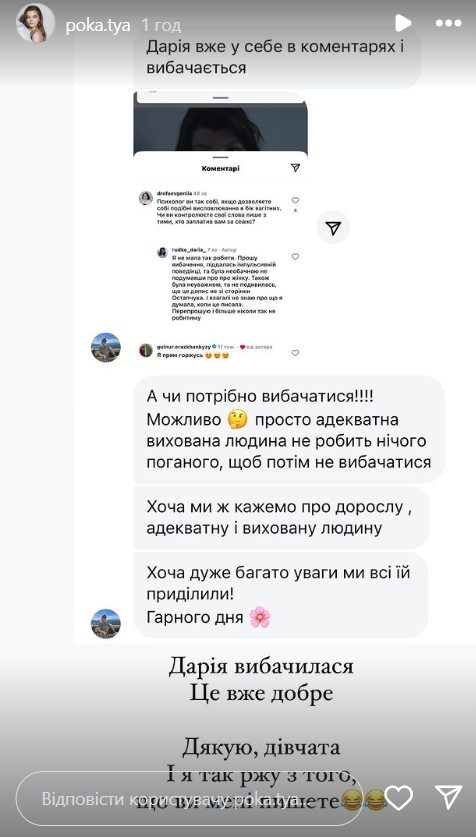The height and width of the screenshot is (837, 476).
Task: Select the message bubble starting "А чи потрібно вибачатися"
Action: point(289,429)
